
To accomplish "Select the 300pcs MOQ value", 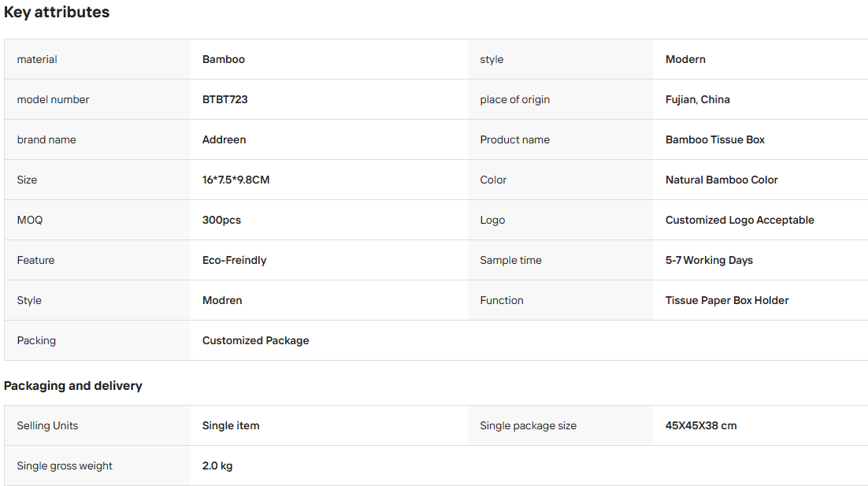I will (221, 221).
